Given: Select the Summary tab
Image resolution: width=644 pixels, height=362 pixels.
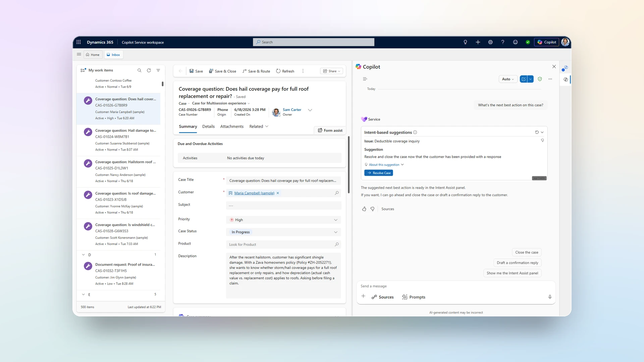Looking at the screenshot, I should point(188,126).
